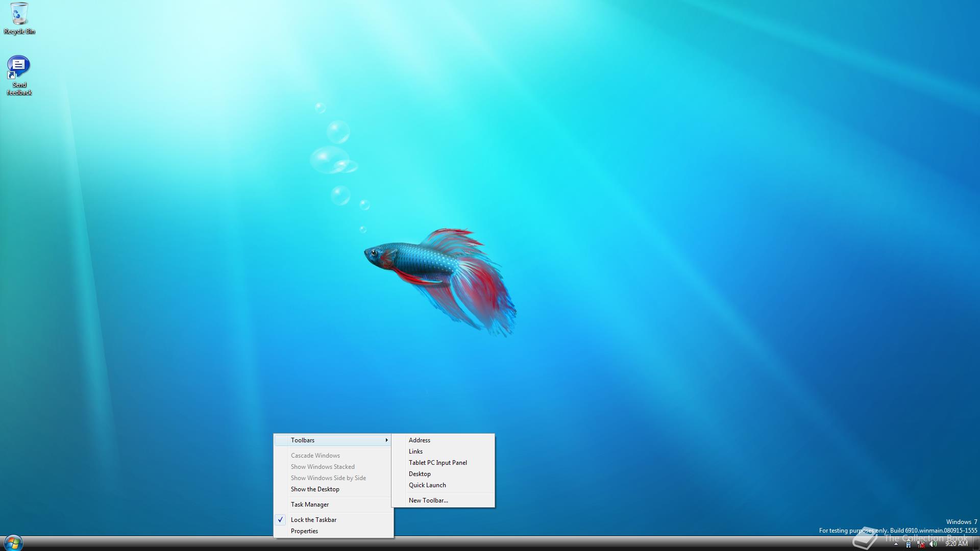Click the lighthouse tray icon
The width and height of the screenshot is (980, 551).
(x=909, y=544)
